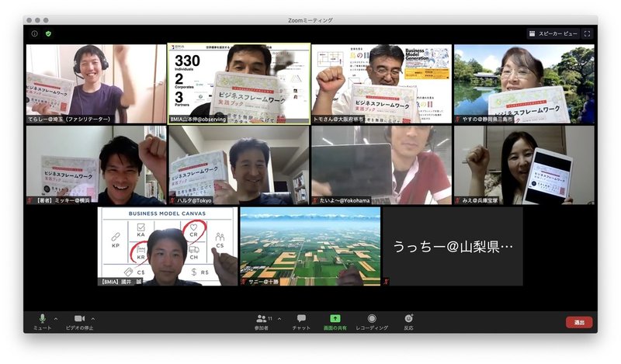Click the muted mic icon on ミッキー@横浜
This screenshot has height=364, width=621.
[x=29, y=200]
